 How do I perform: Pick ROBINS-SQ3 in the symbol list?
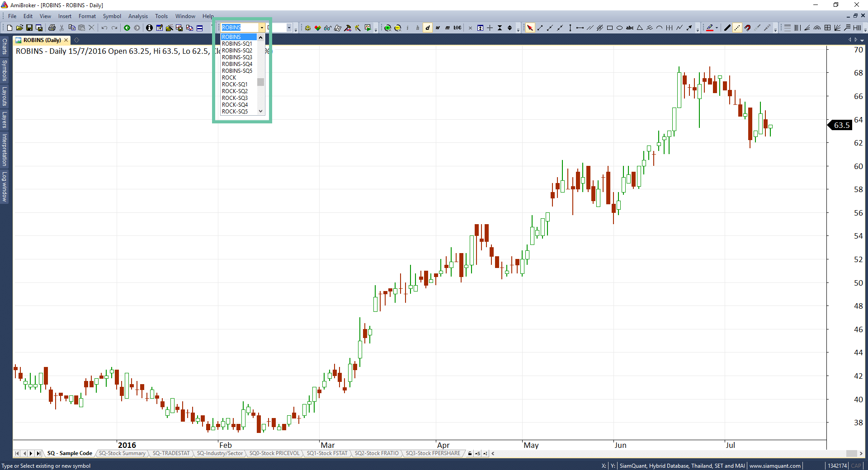[237, 57]
